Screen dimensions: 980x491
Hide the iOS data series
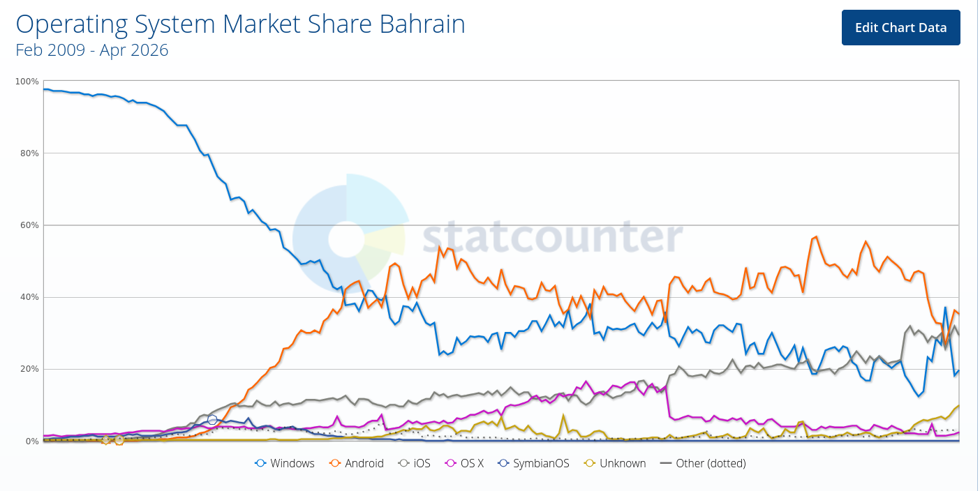coord(415,463)
